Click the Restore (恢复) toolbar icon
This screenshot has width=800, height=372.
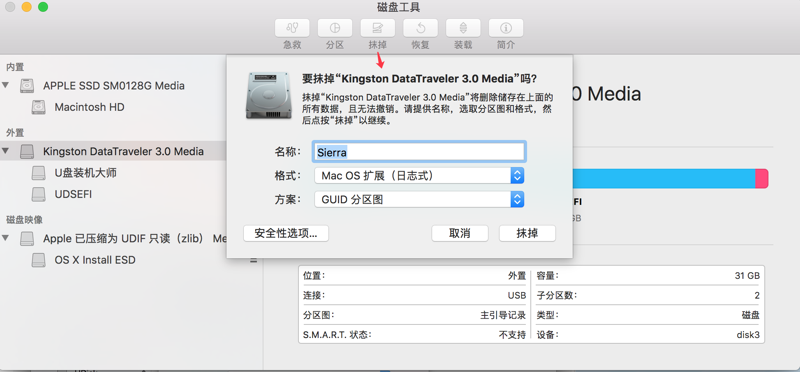coord(420,28)
